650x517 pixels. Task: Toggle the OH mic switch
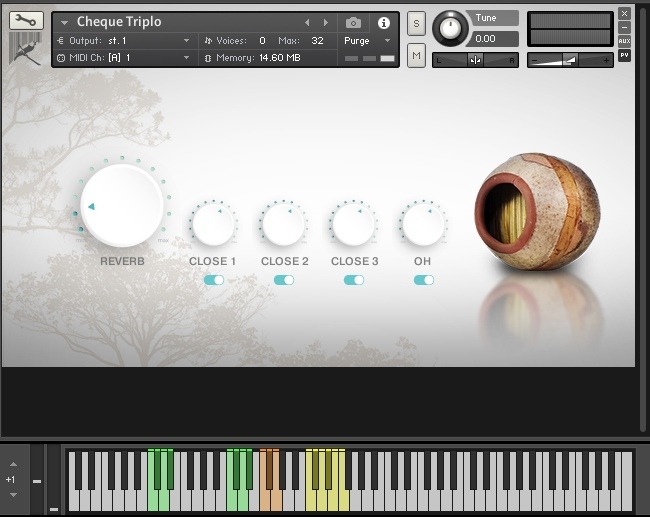[423, 280]
